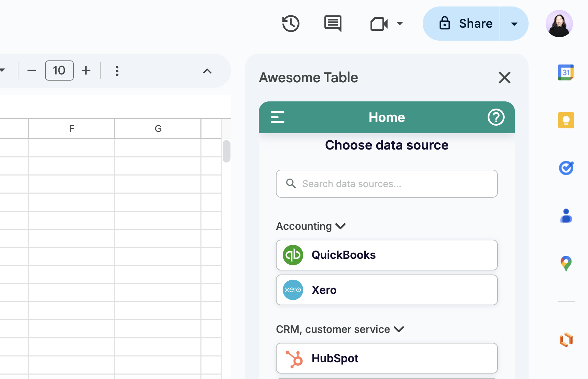Open the Awesome Table hamburger menu
Screen dimensions: 588x379
click(x=278, y=117)
